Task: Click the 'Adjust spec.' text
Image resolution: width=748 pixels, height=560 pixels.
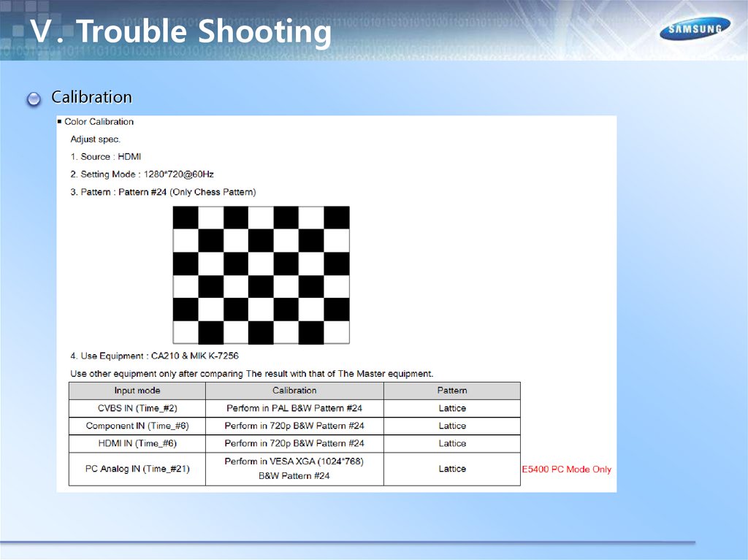Action: point(96,139)
